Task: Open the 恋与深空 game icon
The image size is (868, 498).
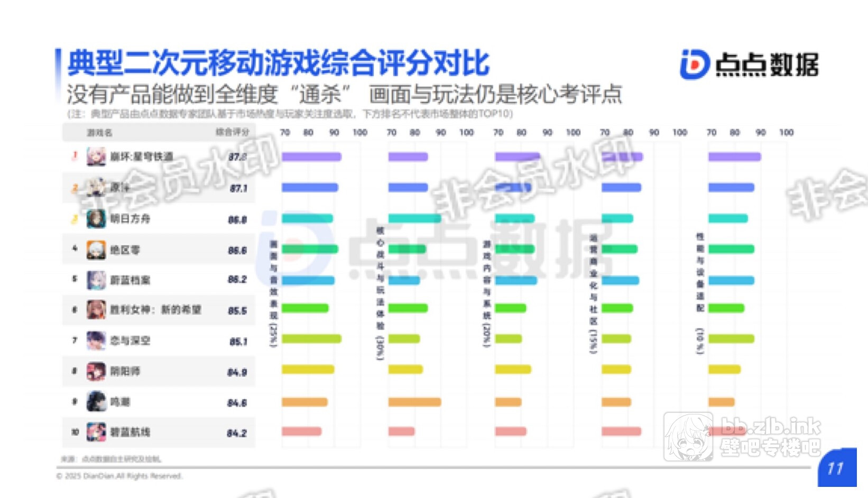Action: (x=96, y=340)
